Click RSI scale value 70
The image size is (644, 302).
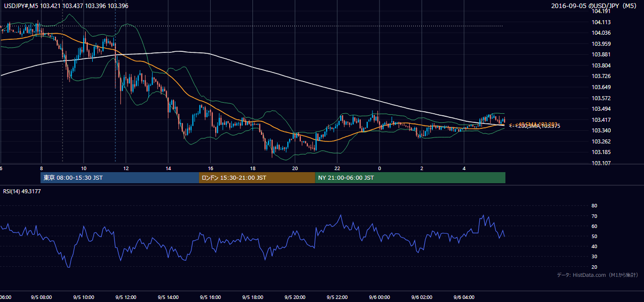(x=594, y=216)
